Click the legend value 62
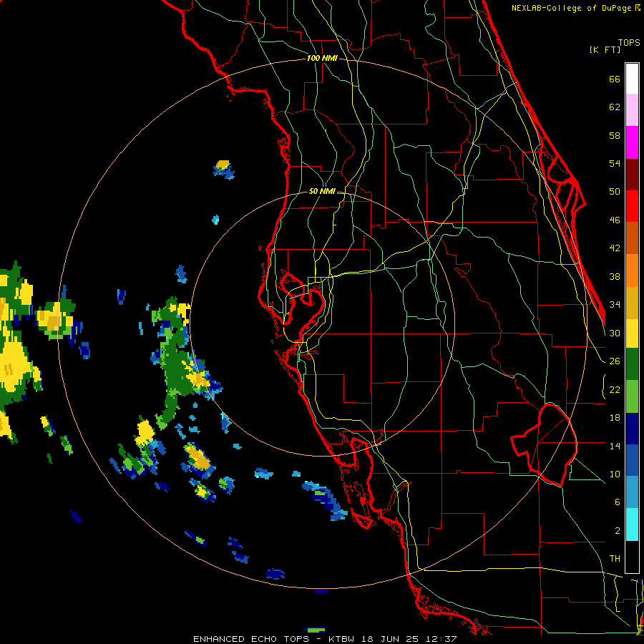This screenshot has width=644, height=644. pos(615,107)
